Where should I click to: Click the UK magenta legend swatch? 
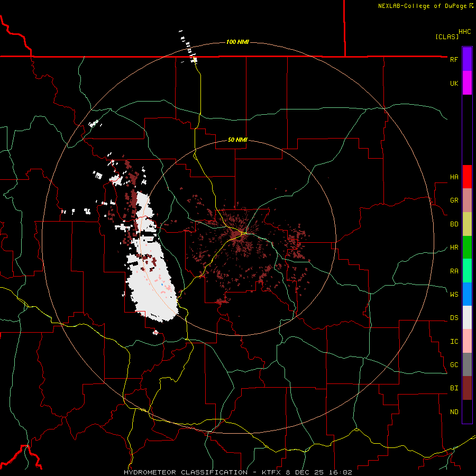coord(467,83)
